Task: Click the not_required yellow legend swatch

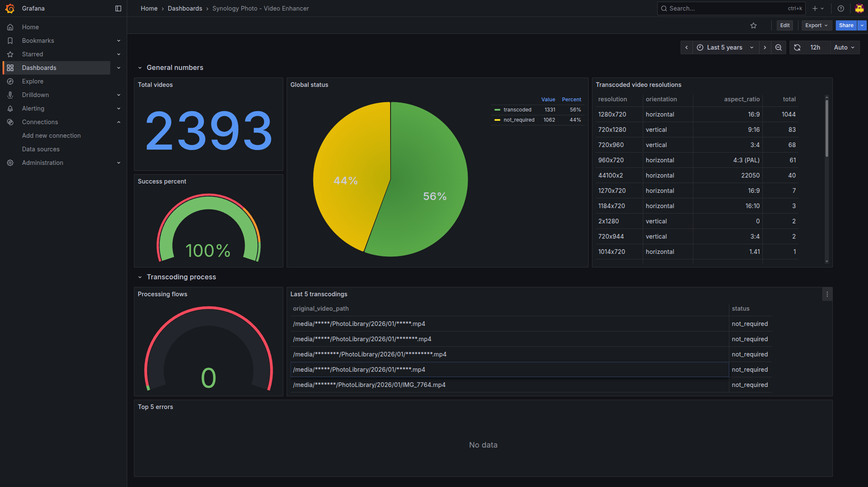Action: [x=497, y=120]
